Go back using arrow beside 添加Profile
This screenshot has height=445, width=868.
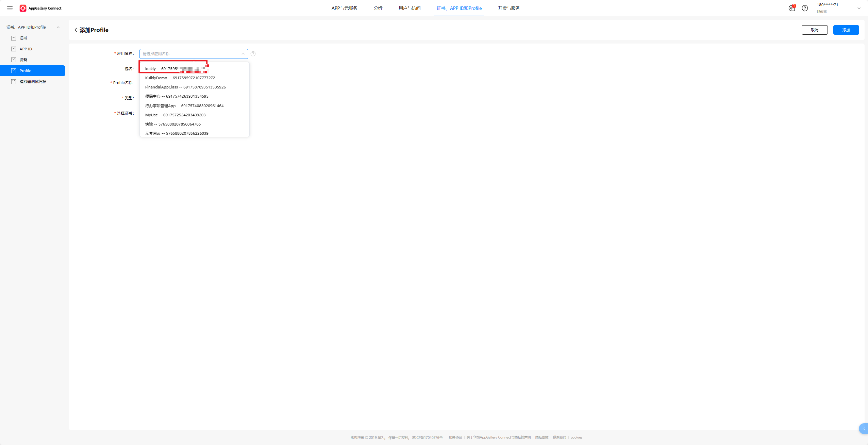coord(76,30)
